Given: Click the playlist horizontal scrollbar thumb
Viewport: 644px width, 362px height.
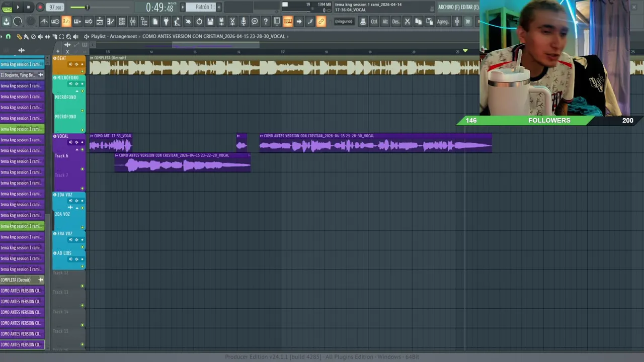Looking at the screenshot, I should point(215,45).
